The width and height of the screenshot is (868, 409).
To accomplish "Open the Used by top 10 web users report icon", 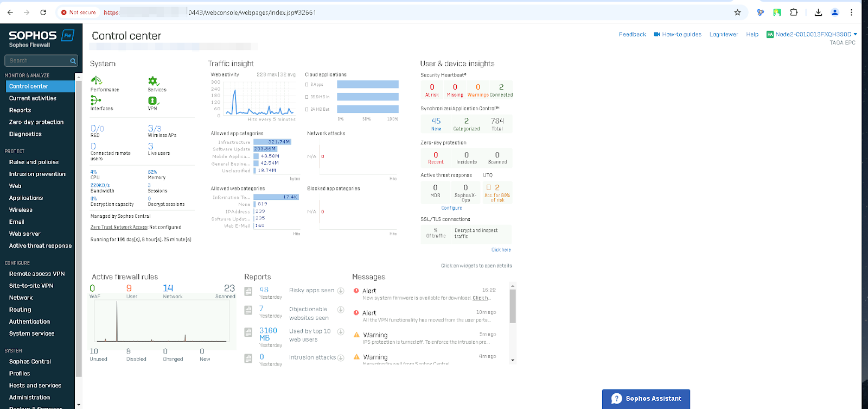I will coord(248,332).
